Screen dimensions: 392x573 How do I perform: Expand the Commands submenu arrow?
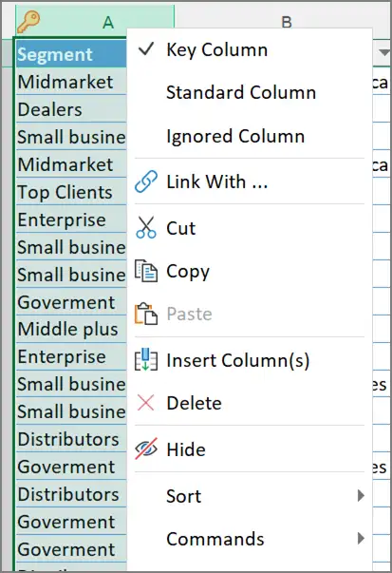pyautogui.click(x=361, y=538)
